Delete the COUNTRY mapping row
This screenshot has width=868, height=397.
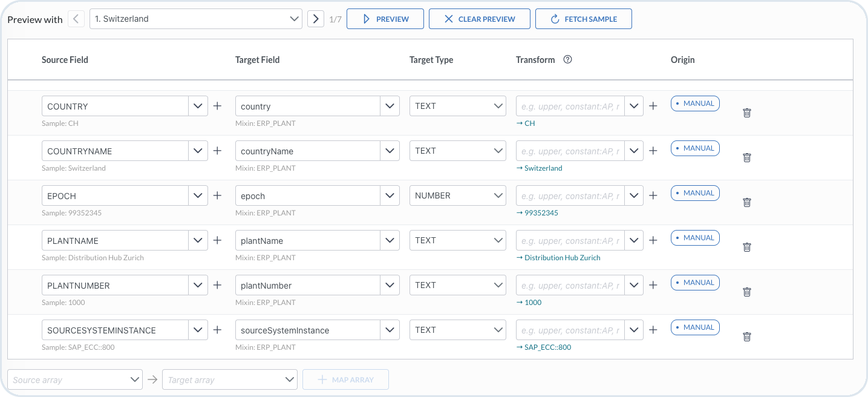click(746, 113)
